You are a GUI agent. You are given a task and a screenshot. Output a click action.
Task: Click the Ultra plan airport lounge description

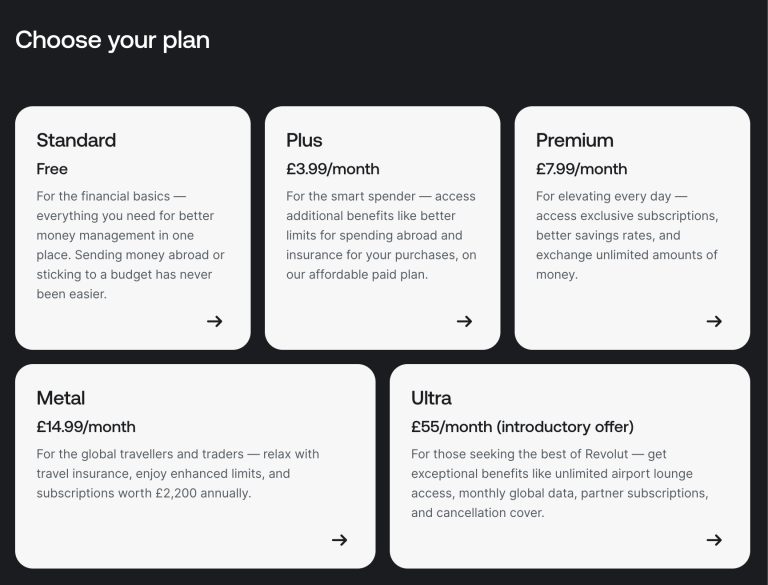point(559,483)
